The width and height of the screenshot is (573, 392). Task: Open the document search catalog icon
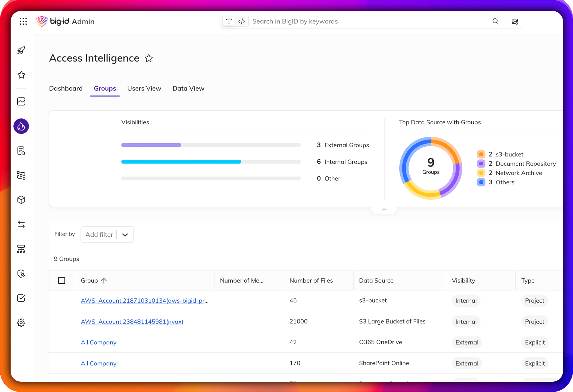(x=21, y=151)
